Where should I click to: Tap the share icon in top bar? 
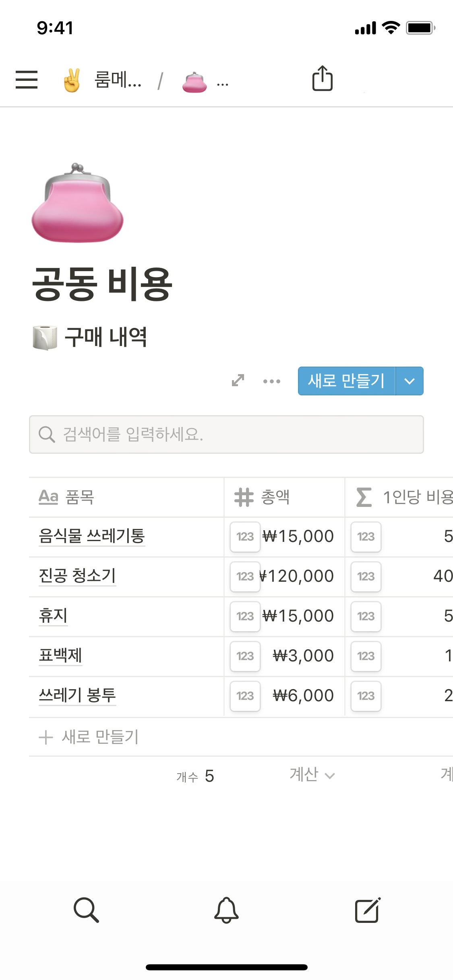[x=323, y=78]
